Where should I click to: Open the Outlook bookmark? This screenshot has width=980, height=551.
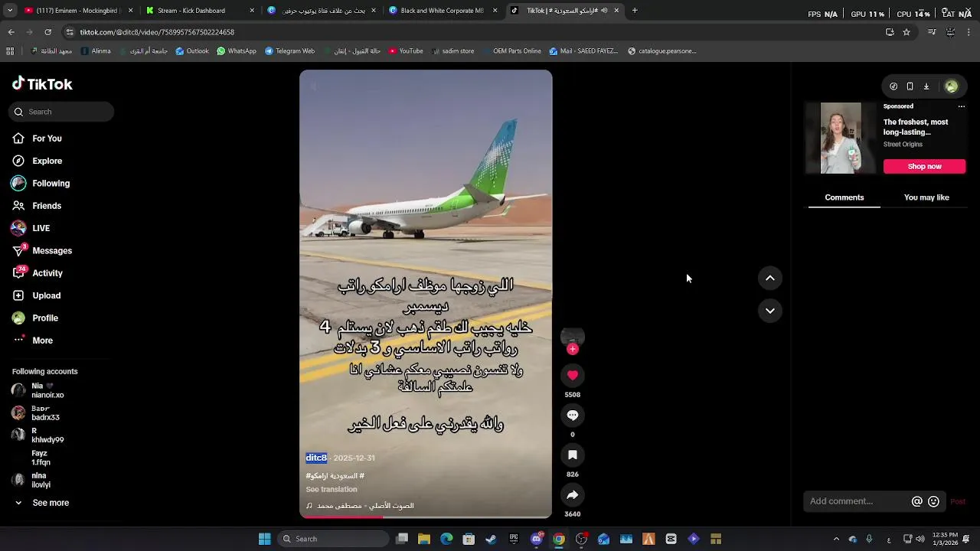[192, 51]
